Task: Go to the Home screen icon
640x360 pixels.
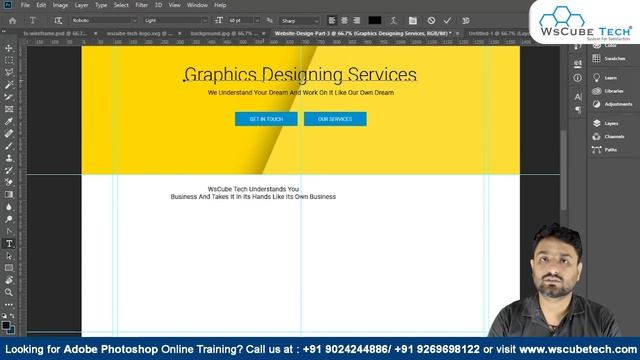Action: pyautogui.click(x=12, y=20)
